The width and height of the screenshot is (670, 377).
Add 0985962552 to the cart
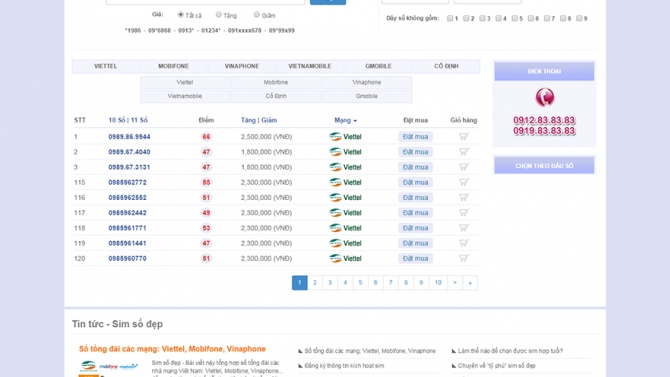[x=464, y=197]
